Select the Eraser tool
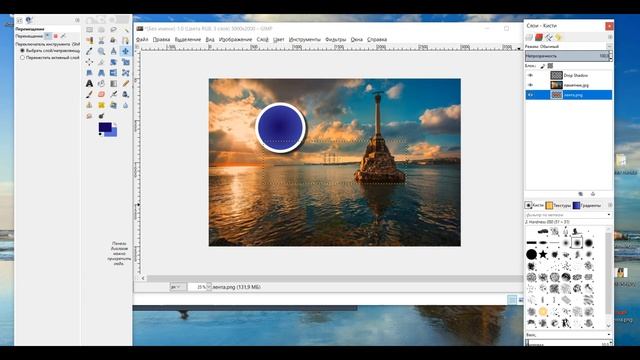 click(101, 94)
